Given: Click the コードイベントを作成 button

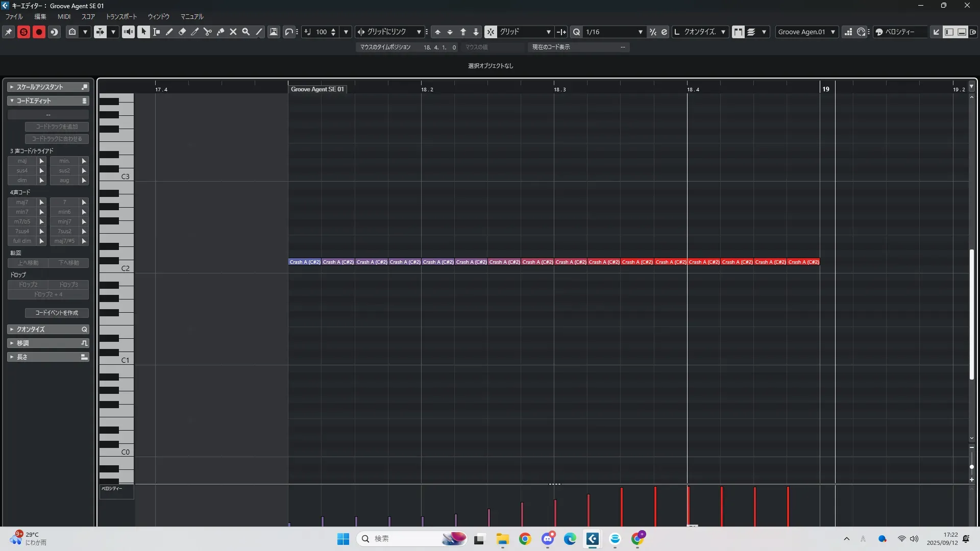Looking at the screenshot, I should click(x=57, y=313).
